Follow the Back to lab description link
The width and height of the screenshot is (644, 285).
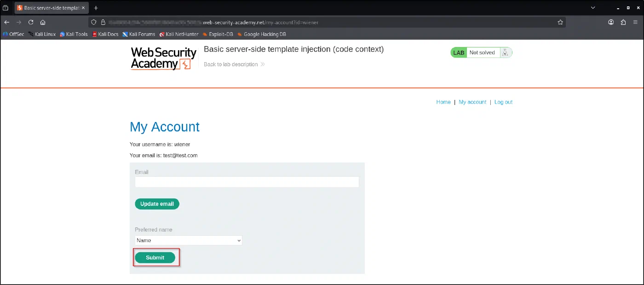[x=234, y=64]
